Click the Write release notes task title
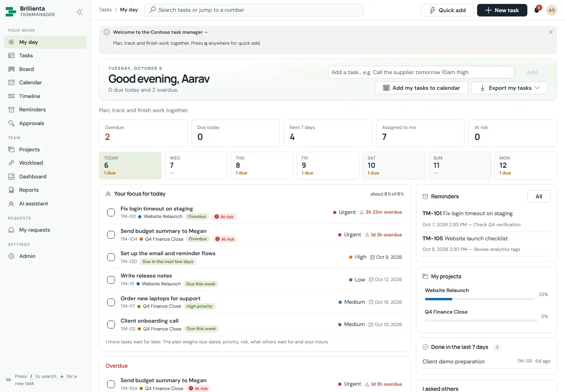 146,276
